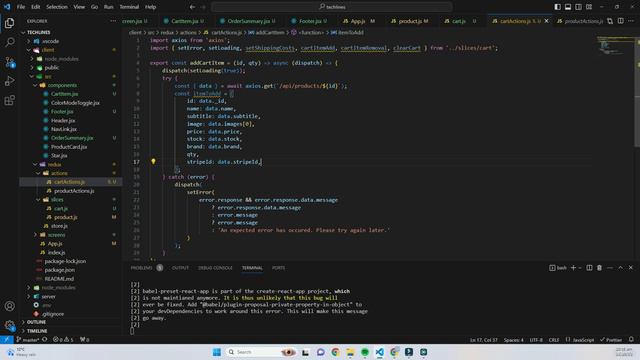Expand the TIMELINE section
640x360 pixels.
pyautogui.click(x=37, y=331)
